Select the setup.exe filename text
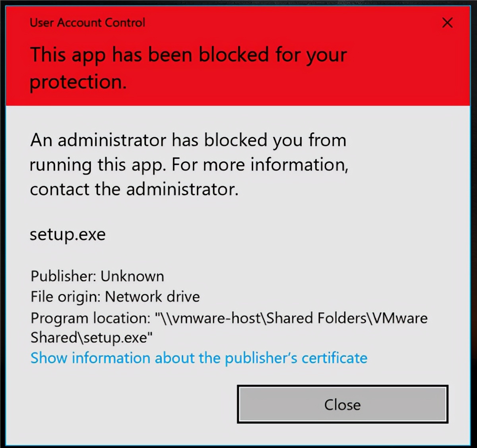The image size is (477, 448). point(67,234)
